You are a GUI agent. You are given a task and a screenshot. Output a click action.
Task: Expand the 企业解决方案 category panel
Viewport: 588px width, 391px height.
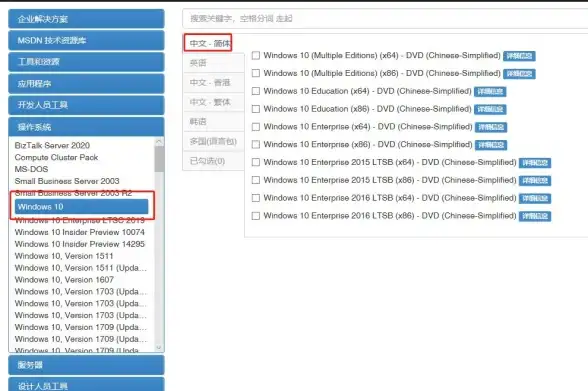86,19
